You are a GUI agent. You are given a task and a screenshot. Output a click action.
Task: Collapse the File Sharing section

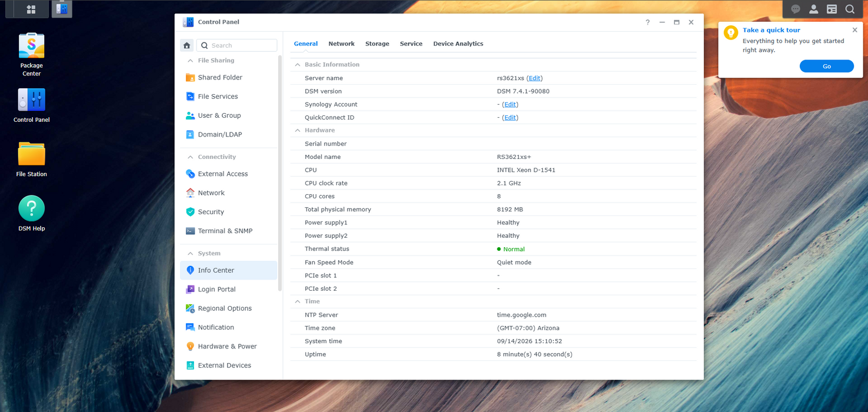coord(190,61)
